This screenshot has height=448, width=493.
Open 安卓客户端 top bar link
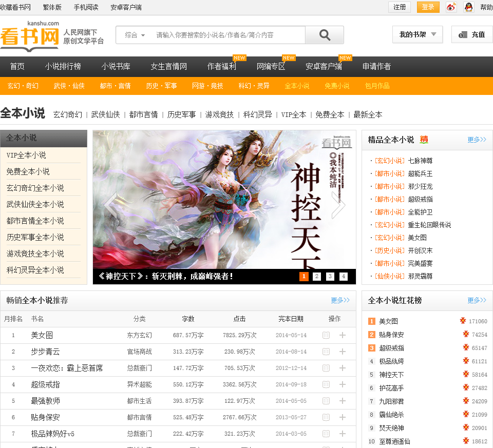tap(126, 7)
